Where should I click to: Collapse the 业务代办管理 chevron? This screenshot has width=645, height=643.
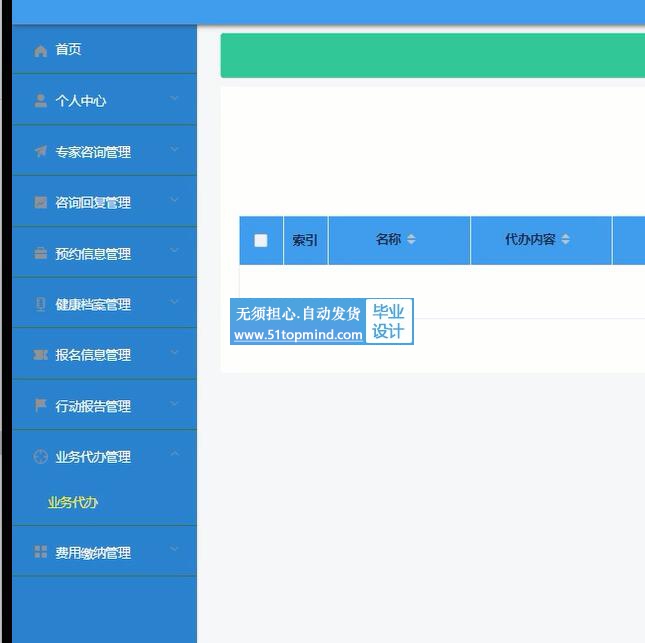click(174, 453)
